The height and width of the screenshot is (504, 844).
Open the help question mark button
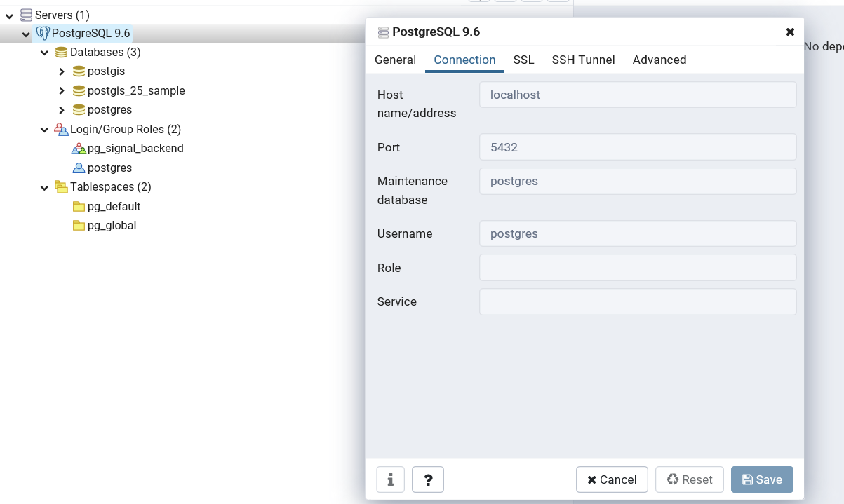[428, 479]
